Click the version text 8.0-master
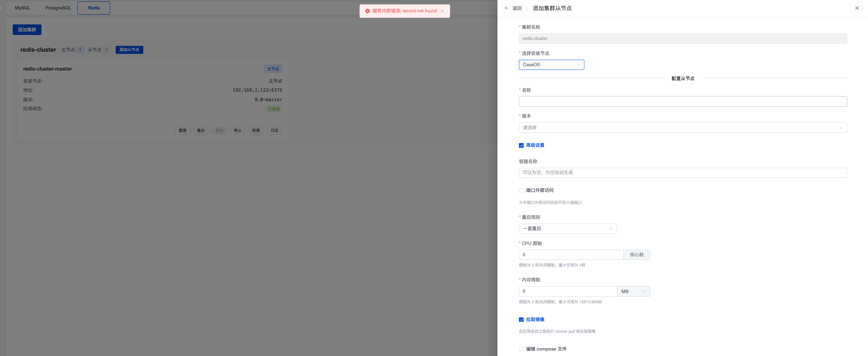The height and width of the screenshot is (356, 868). (x=268, y=100)
